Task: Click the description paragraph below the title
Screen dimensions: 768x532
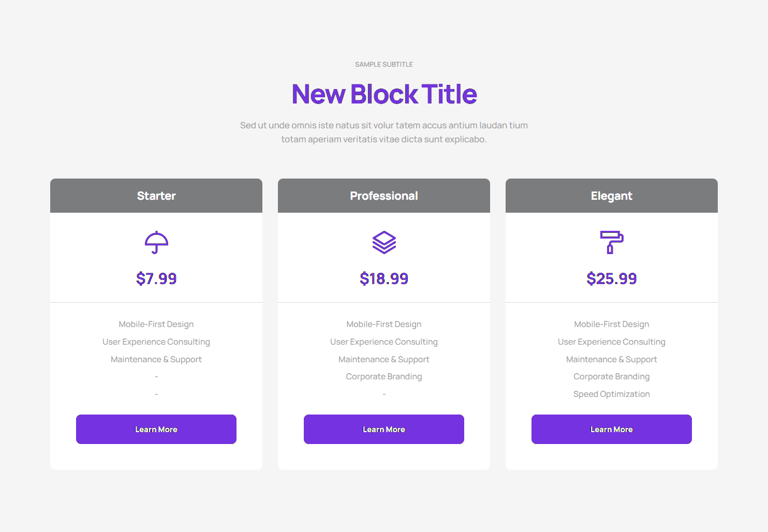Action: coord(384,132)
